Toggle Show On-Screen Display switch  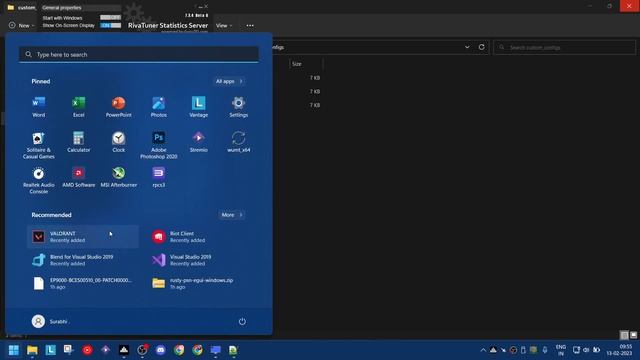pos(111,25)
